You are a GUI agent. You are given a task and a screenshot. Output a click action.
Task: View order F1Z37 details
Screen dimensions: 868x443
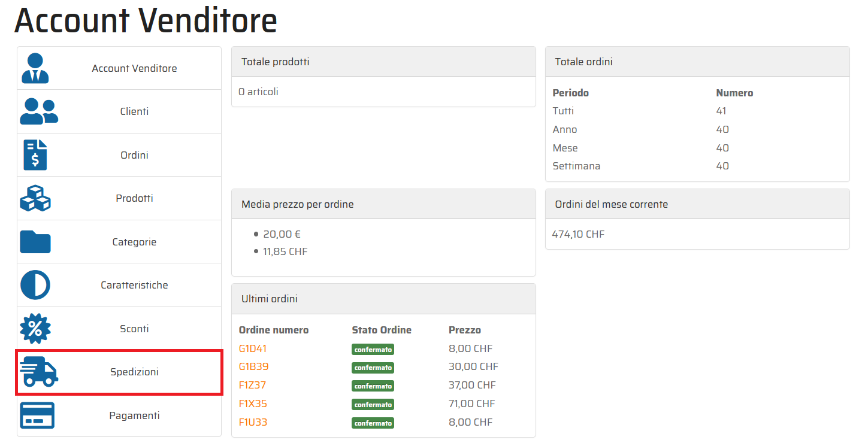pos(252,385)
